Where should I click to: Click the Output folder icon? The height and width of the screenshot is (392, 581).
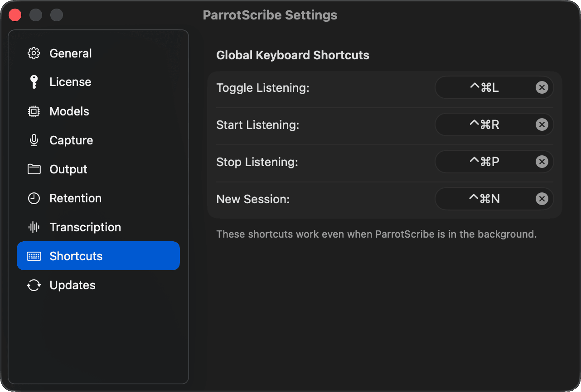34,169
